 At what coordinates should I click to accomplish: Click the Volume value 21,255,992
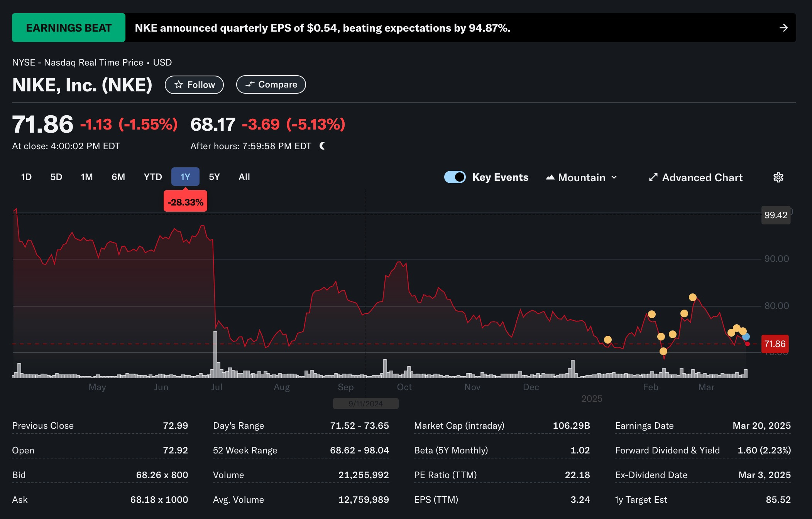point(364,475)
